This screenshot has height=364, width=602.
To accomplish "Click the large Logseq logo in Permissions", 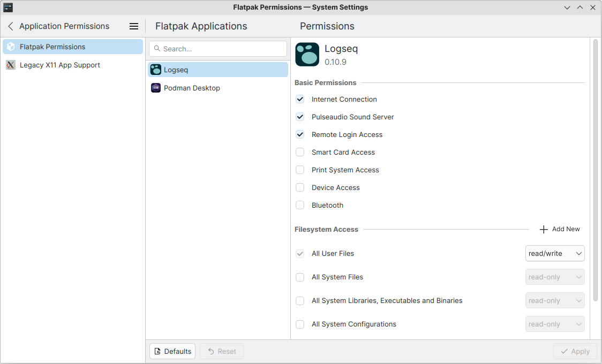I will tap(307, 55).
